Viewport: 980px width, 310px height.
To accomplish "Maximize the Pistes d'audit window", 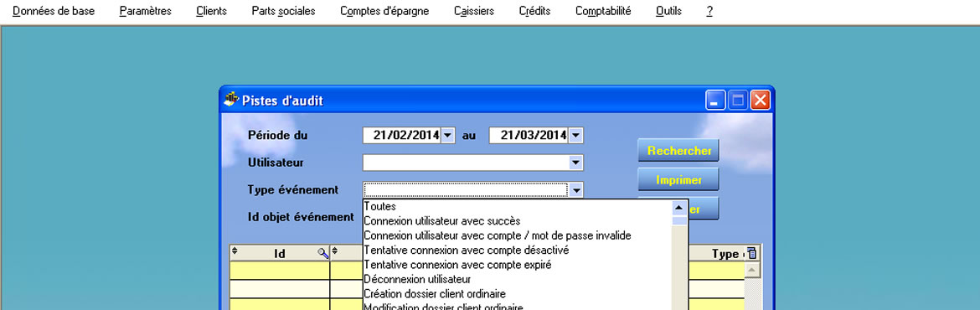I will tap(738, 100).
